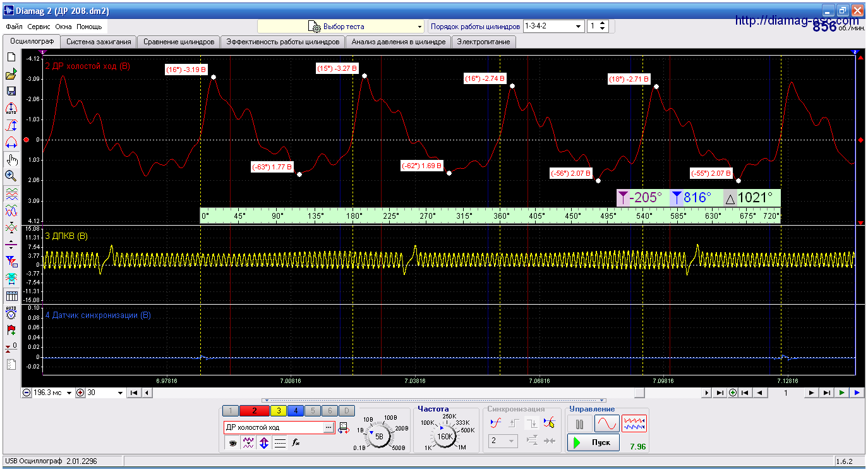Click the horizontal measurement arc icon
Viewport: 868px width, 469px height.
tap(11, 142)
